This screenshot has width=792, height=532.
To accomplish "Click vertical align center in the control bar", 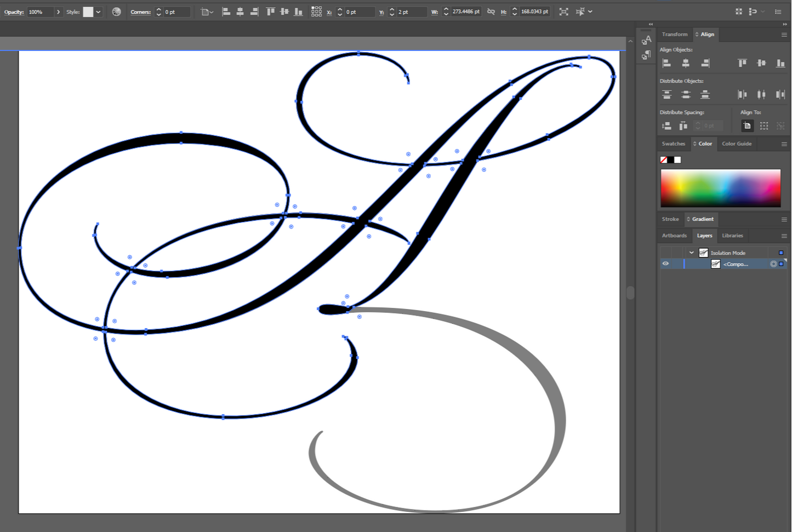I will tap(284, 12).
